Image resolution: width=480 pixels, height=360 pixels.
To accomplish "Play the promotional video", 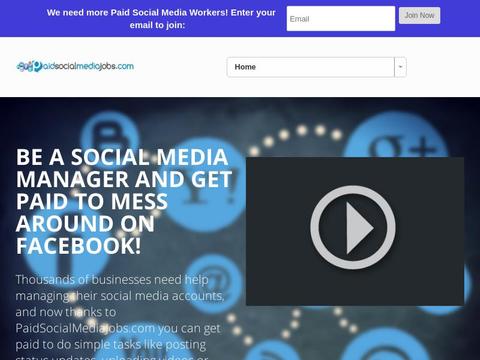I will point(353,227).
